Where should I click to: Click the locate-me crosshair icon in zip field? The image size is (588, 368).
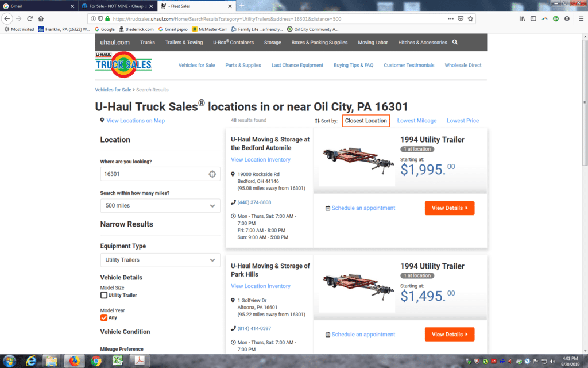(212, 174)
